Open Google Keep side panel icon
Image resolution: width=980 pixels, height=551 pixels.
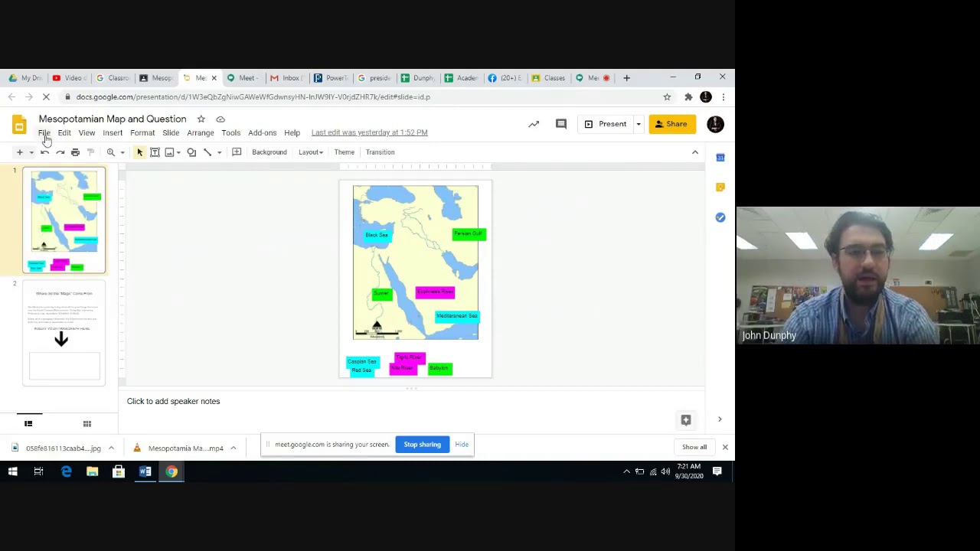coord(720,187)
